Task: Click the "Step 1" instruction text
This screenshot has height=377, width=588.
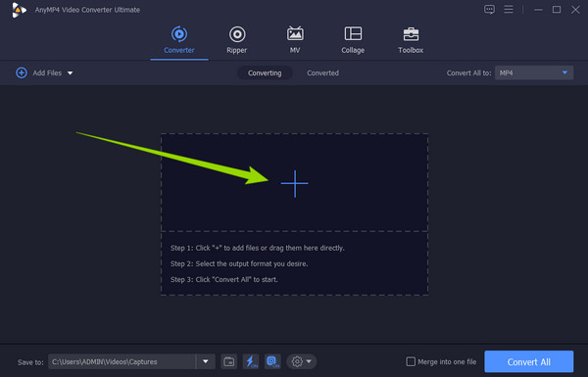Action: 257,248
